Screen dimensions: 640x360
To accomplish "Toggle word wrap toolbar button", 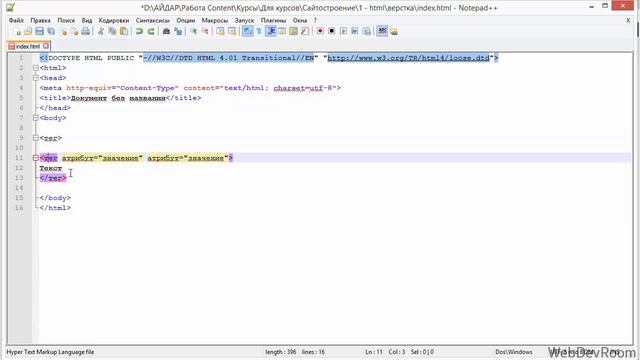I will coord(247,31).
